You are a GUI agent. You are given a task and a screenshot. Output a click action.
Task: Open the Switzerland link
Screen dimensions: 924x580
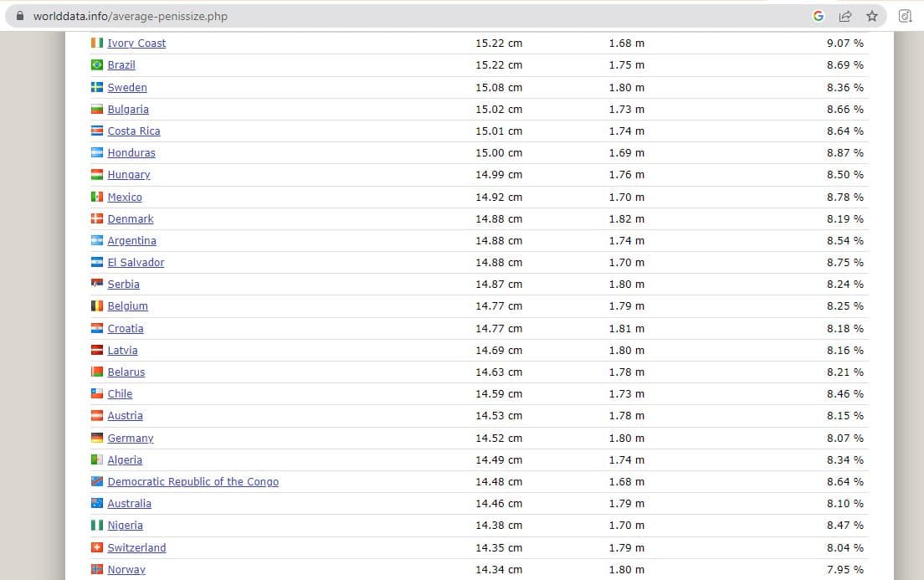[136, 547]
